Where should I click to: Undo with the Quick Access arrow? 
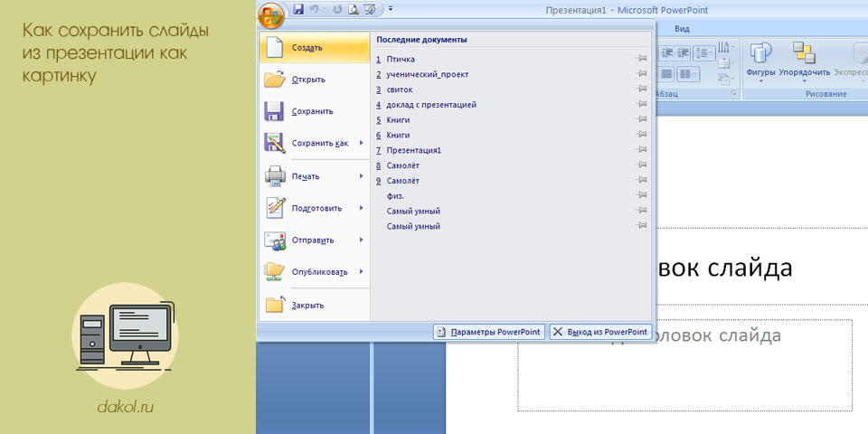[x=314, y=9]
